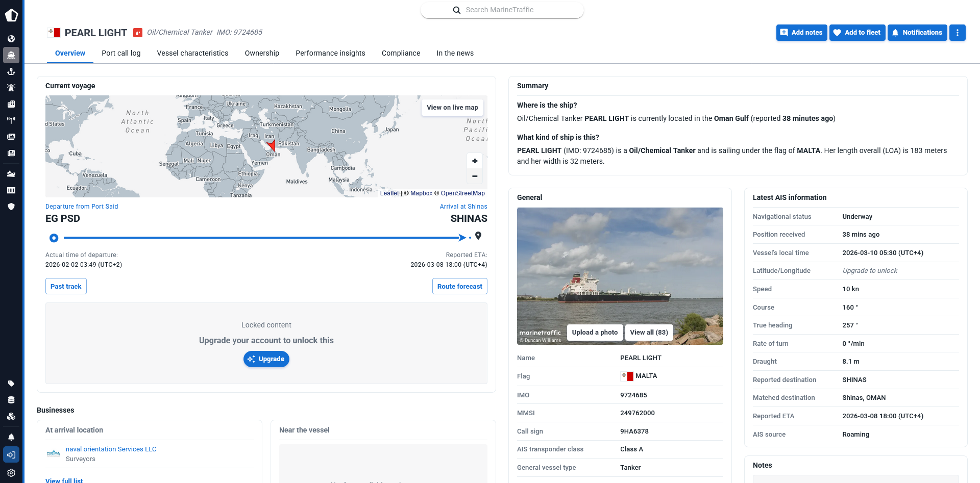The width and height of the screenshot is (980, 483).
Task: Click the Notifications button
Action: [917, 33]
